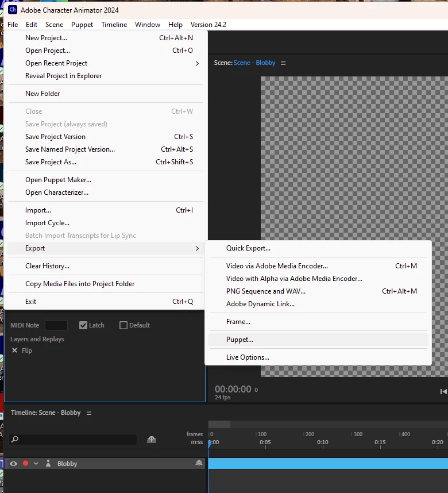Open the Help menu
Screen dimensions: 448x493
(175, 25)
